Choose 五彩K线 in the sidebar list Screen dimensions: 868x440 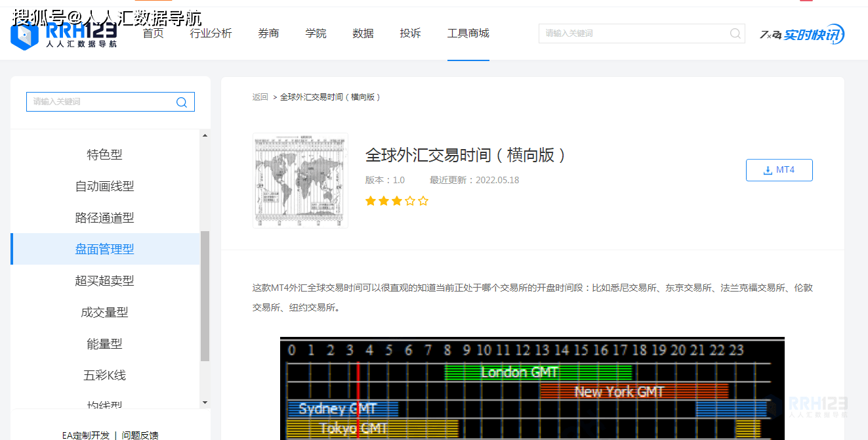[x=105, y=374]
